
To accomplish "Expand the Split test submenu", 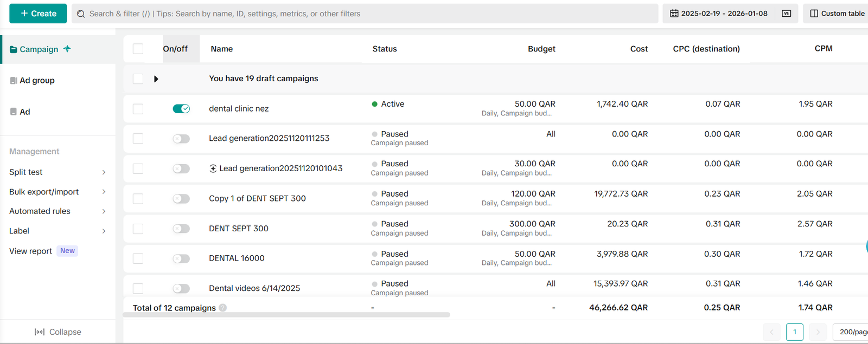I will (x=104, y=172).
